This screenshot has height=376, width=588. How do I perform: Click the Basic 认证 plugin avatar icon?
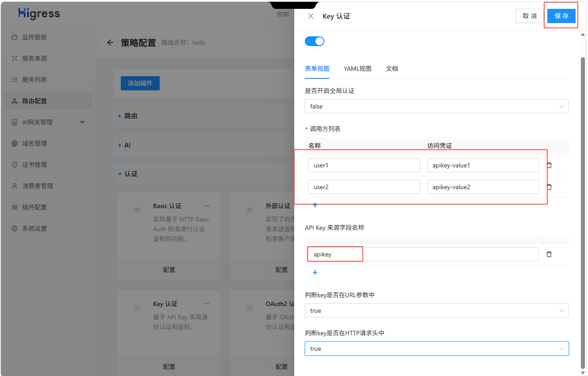coord(137,210)
